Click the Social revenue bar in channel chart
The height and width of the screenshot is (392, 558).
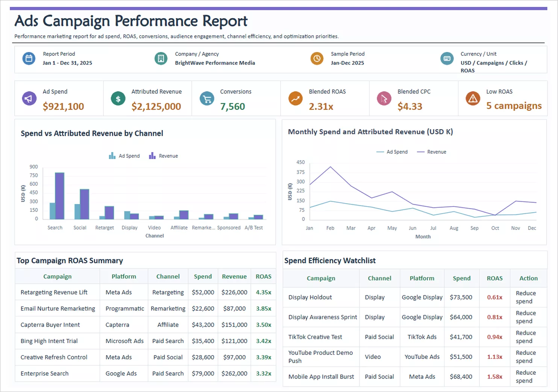click(85, 204)
